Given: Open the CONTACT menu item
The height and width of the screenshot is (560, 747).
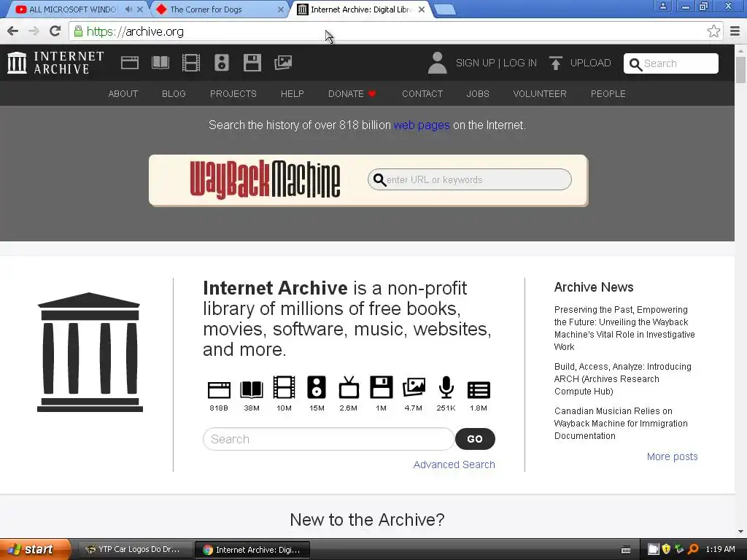Looking at the screenshot, I should (x=422, y=94).
